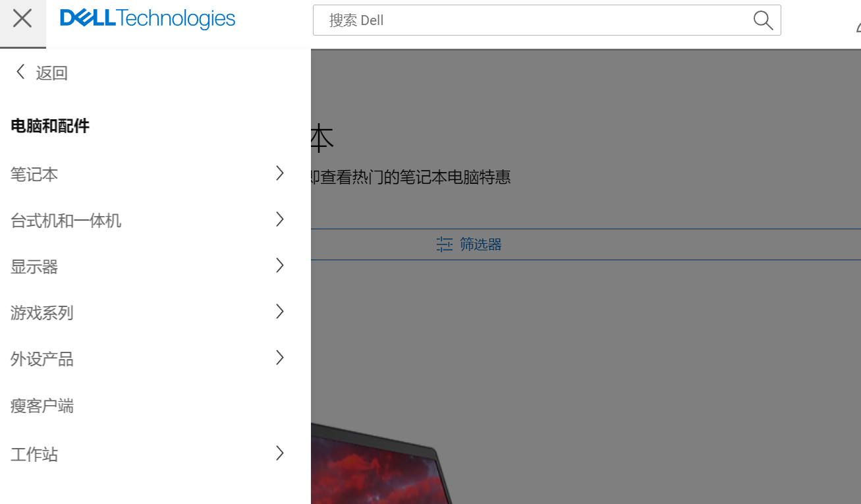Click the search magnifier icon
The image size is (861, 504).
(763, 20)
